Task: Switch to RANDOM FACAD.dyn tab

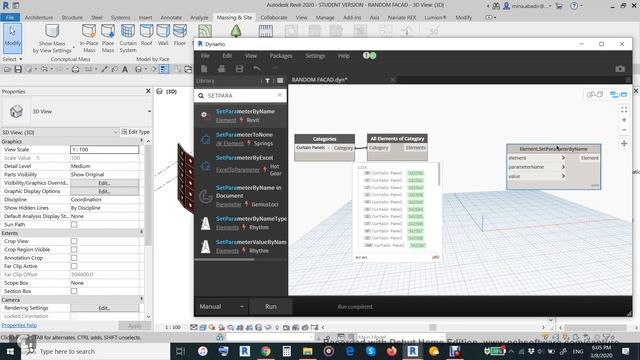Action: (x=320, y=80)
